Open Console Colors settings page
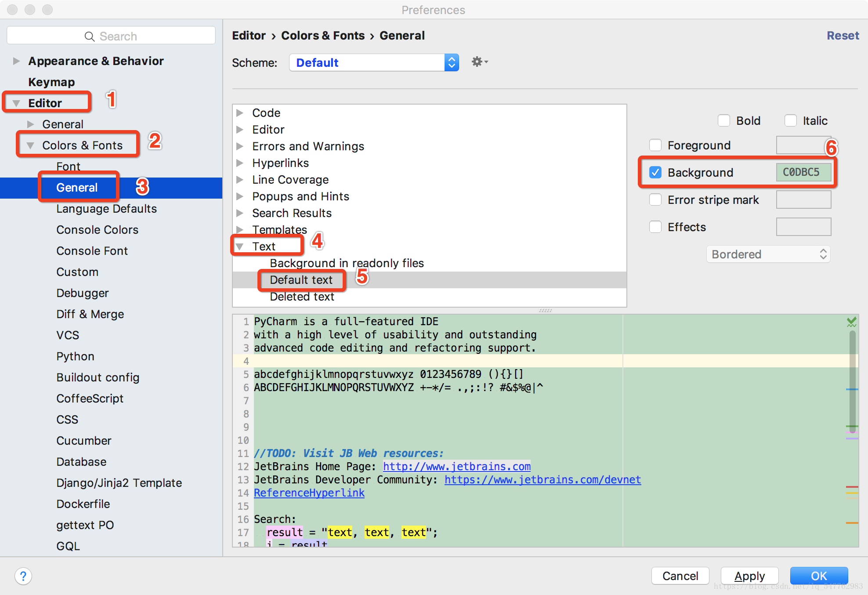 pyautogui.click(x=97, y=230)
